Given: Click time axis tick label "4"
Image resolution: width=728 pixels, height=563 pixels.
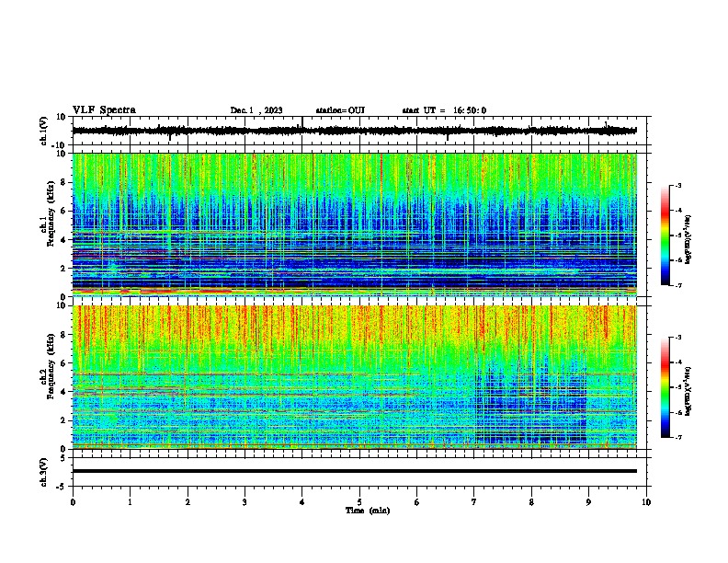Looking at the screenshot, I should pyautogui.click(x=301, y=501).
